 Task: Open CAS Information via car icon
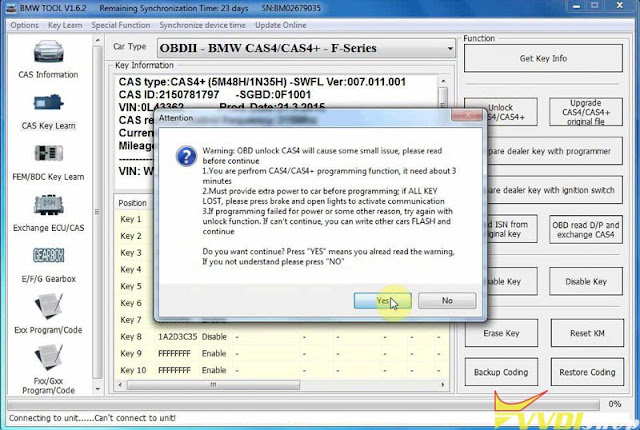click(x=48, y=51)
